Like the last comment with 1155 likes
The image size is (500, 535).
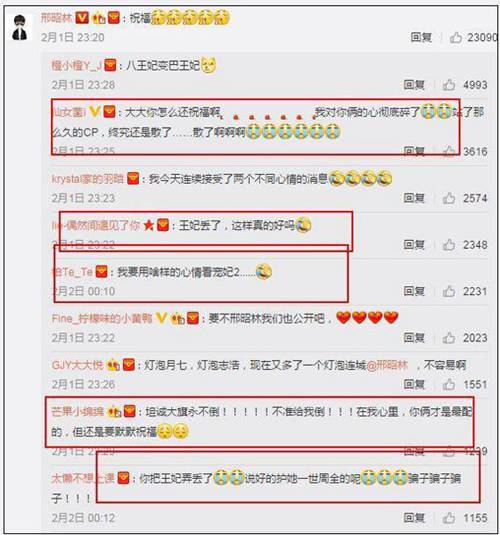pyautogui.click(x=449, y=518)
